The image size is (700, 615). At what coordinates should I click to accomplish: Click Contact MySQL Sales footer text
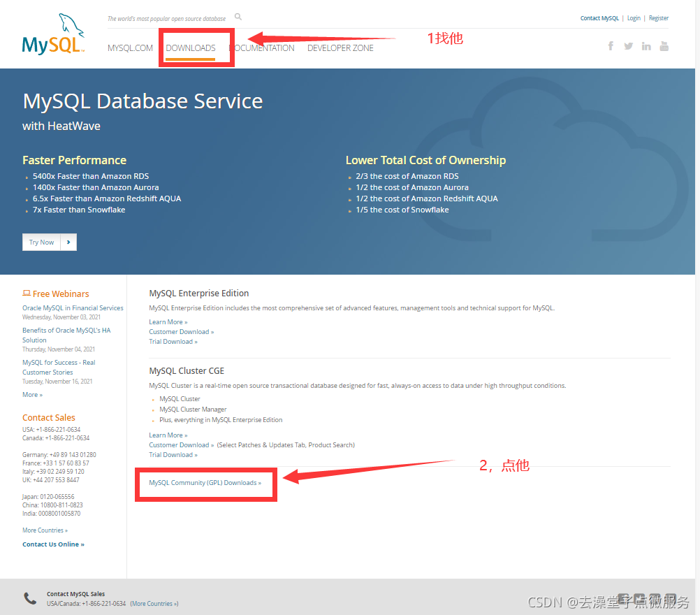point(76,594)
